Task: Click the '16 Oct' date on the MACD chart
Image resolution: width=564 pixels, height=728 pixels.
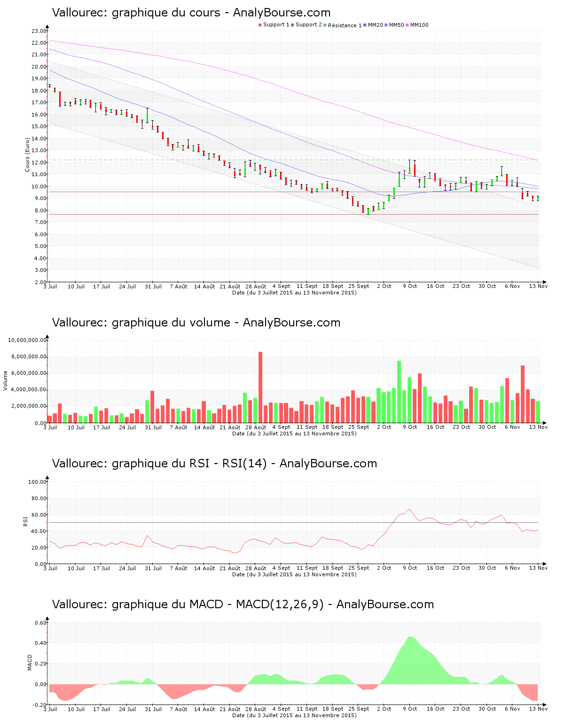Action: [x=435, y=709]
